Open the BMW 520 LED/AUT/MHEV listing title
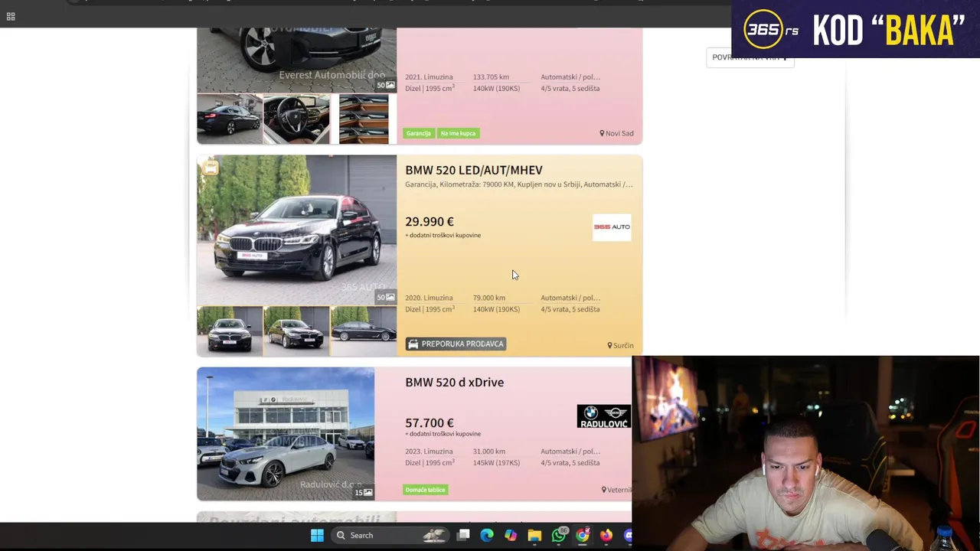The width and height of the screenshot is (980, 551). click(473, 170)
